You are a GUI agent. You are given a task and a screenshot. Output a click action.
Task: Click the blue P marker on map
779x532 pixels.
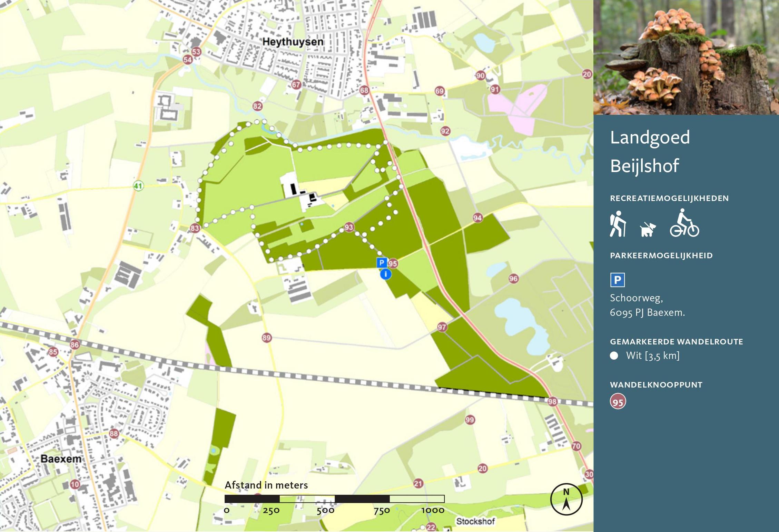pyautogui.click(x=382, y=263)
